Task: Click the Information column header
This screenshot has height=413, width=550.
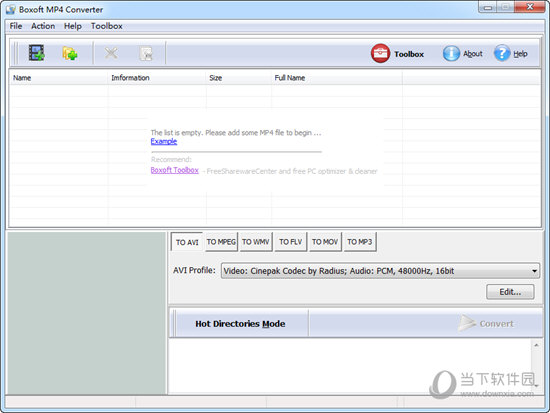Action: (157, 78)
